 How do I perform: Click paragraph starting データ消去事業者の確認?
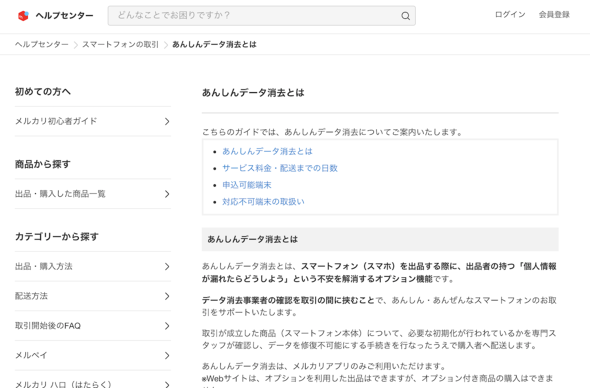379,306
